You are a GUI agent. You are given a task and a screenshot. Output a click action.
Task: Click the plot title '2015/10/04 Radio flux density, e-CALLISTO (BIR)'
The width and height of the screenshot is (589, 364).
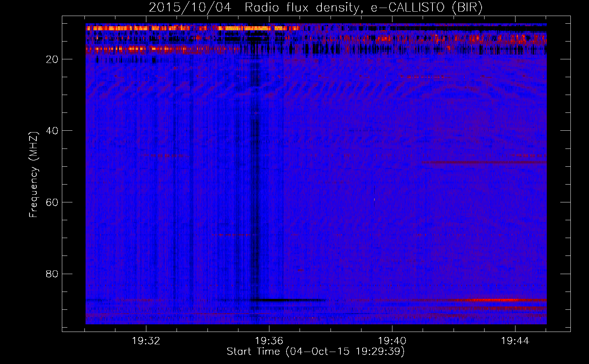pyautogui.click(x=316, y=8)
